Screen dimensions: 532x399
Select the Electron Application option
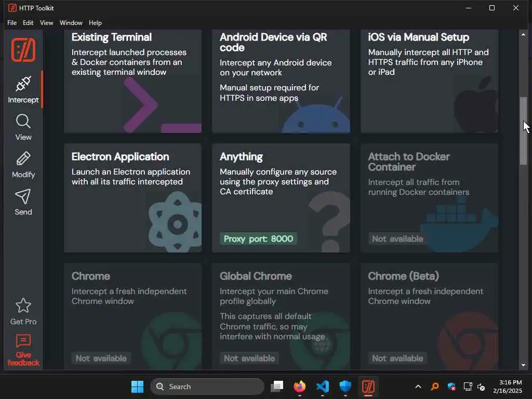pos(132,198)
